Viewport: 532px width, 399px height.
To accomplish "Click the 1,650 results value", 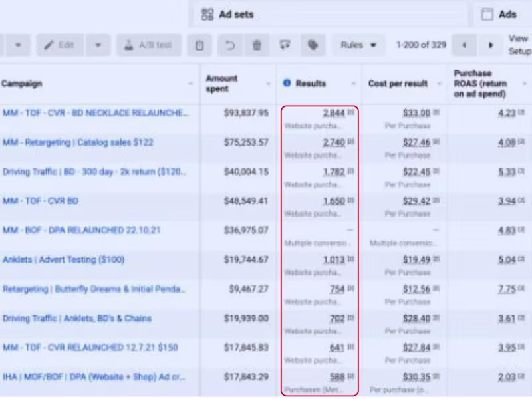I will coord(334,201).
